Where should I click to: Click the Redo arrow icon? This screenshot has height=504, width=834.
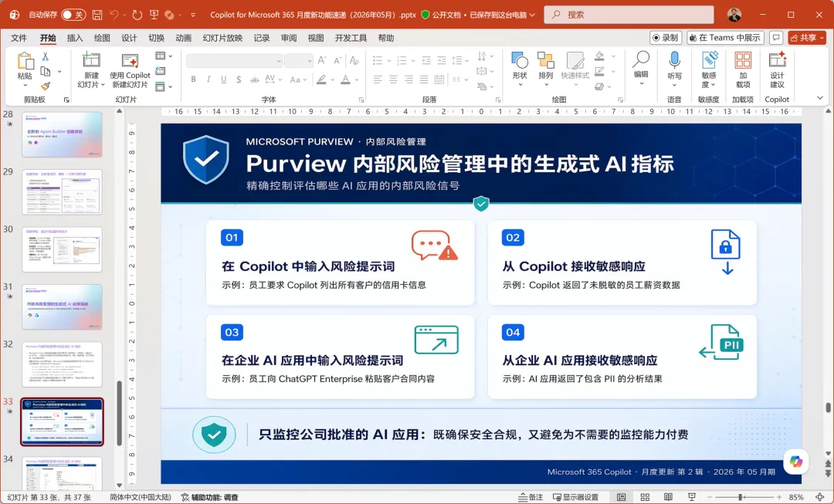[137, 15]
